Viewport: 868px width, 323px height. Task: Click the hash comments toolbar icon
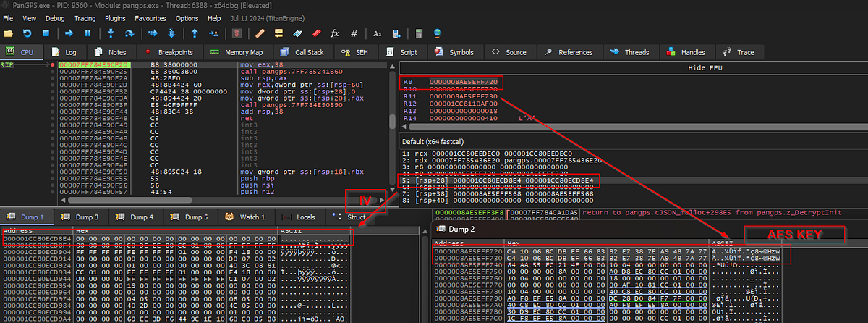point(354,33)
